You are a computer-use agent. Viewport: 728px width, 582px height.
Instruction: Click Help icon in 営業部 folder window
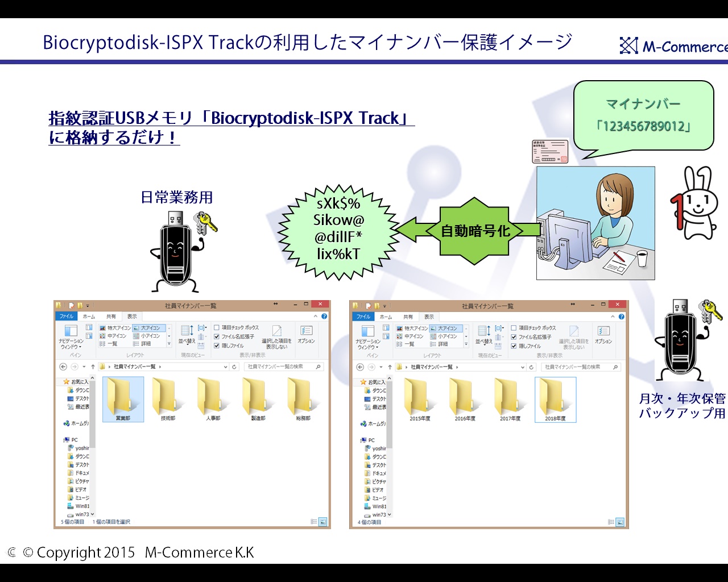coord(324,316)
